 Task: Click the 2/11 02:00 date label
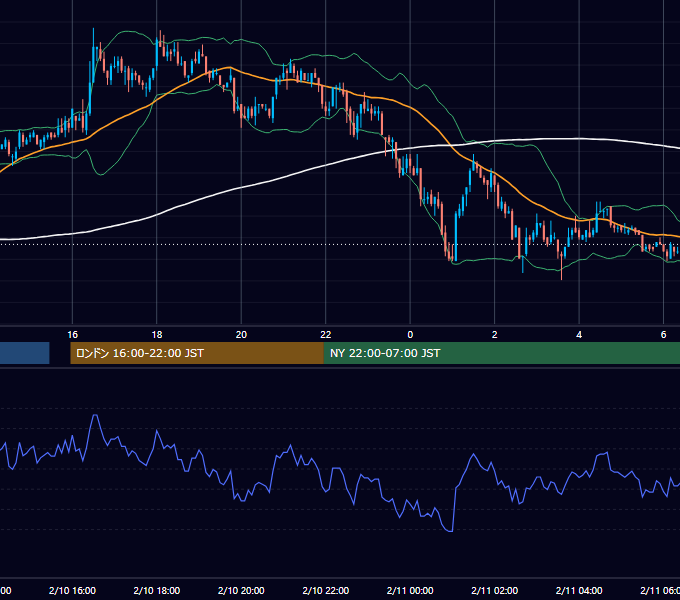(x=494, y=590)
